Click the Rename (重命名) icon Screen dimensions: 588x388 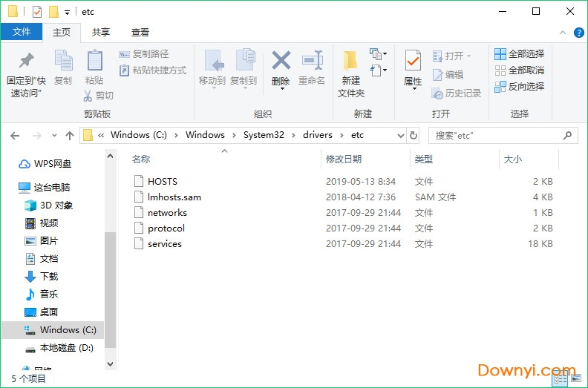coord(313,60)
